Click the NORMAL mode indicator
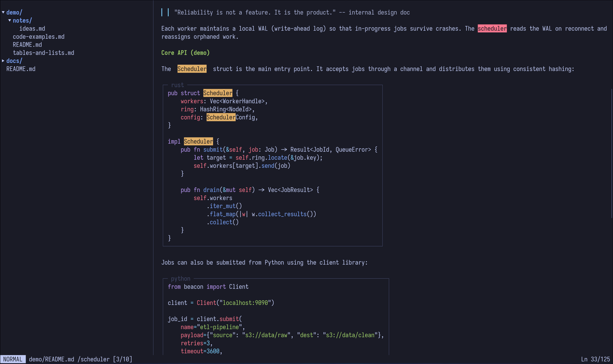This screenshot has width=613, height=364. (x=13, y=359)
